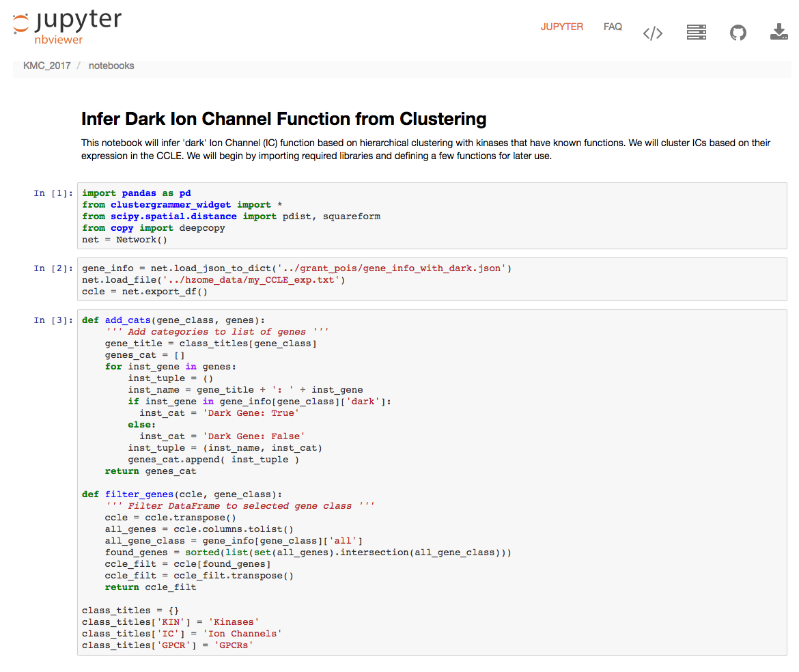Select the In [2] cell prompt
This screenshot has width=799, height=672.
click(x=53, y=268)
